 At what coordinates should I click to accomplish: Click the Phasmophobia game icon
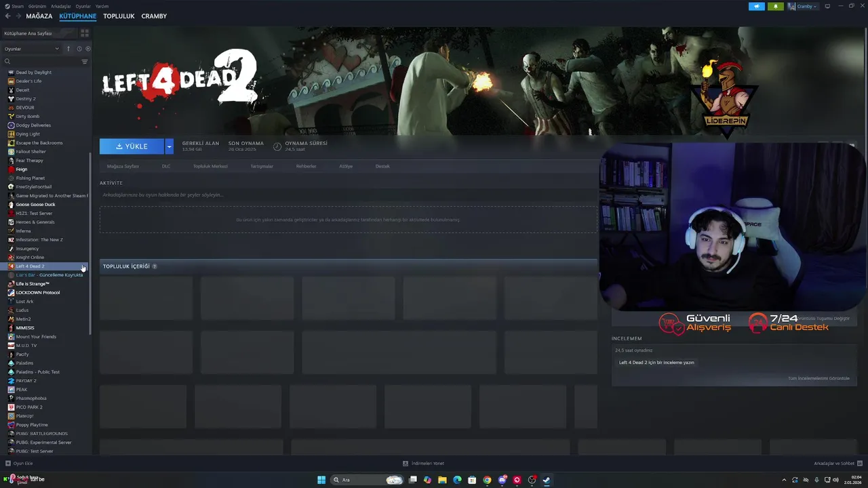[11, 398]
